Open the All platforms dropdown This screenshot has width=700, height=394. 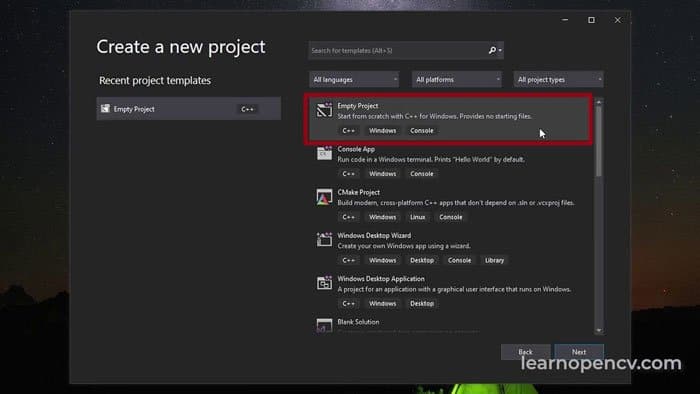click(457, 79)
